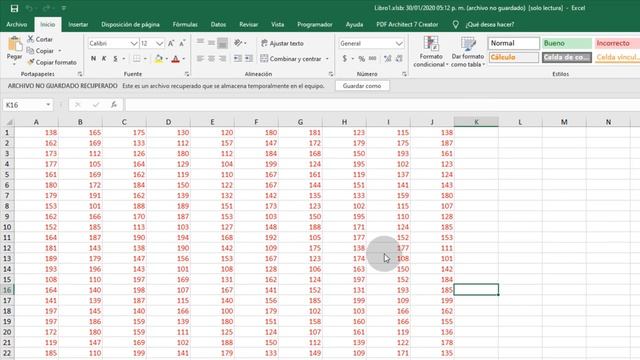Toggle underline with the S button
Screen dimensions: 640x360
(x=115, y=59)
